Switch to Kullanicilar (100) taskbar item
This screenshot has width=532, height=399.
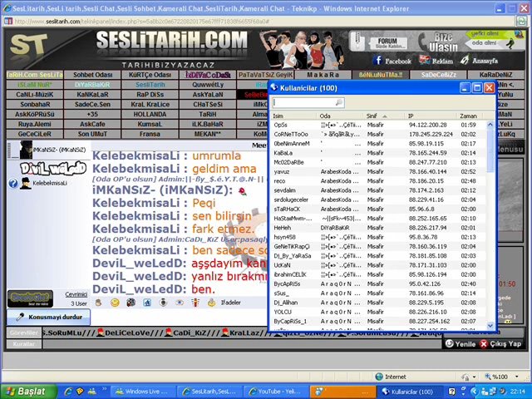pyautogui.click(x=410, y=392)
